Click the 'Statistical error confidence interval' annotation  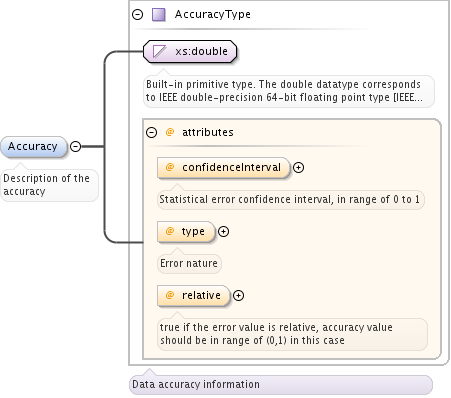[x=291, y=200]
